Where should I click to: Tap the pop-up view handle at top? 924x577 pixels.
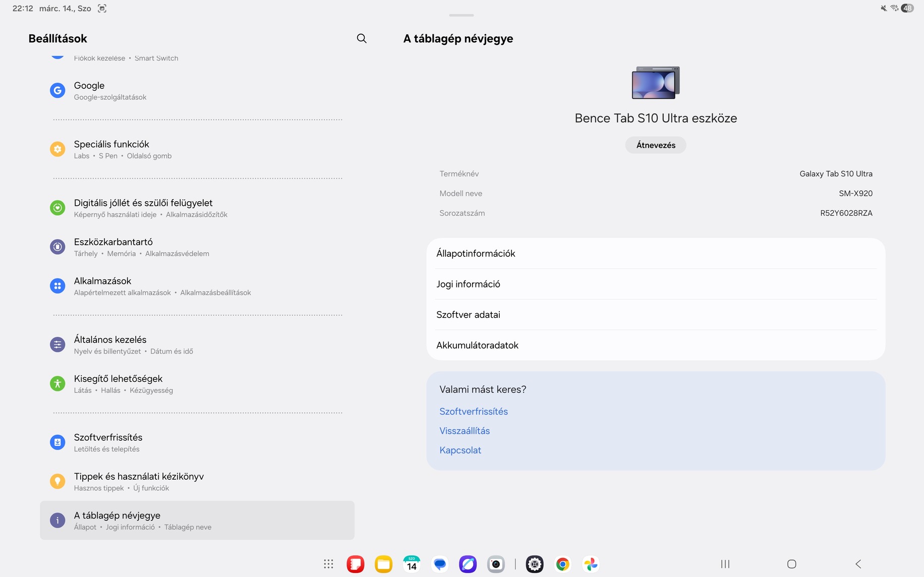(461, 15)
